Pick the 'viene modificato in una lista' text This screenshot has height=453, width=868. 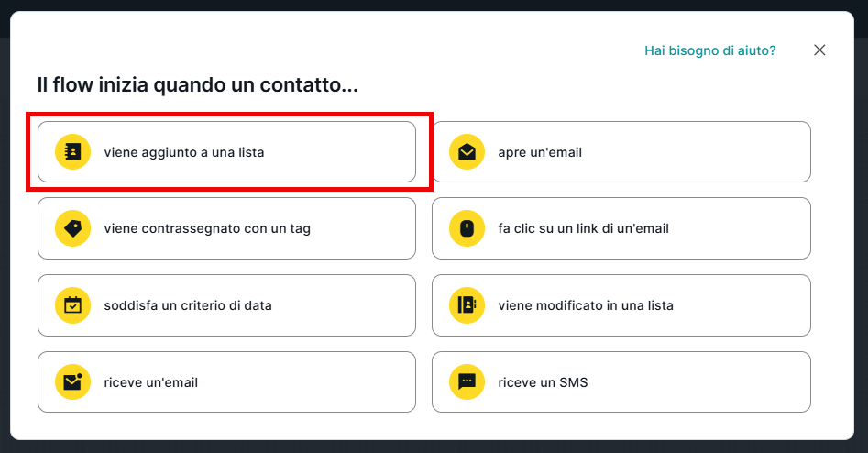point(585,305)
